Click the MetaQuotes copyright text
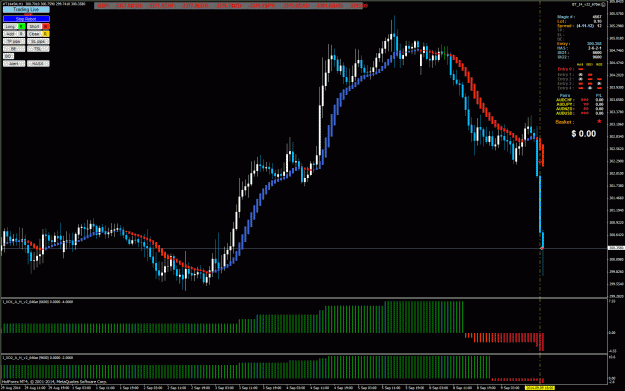This screenshot has width=625, height=391. coord(54,381)
